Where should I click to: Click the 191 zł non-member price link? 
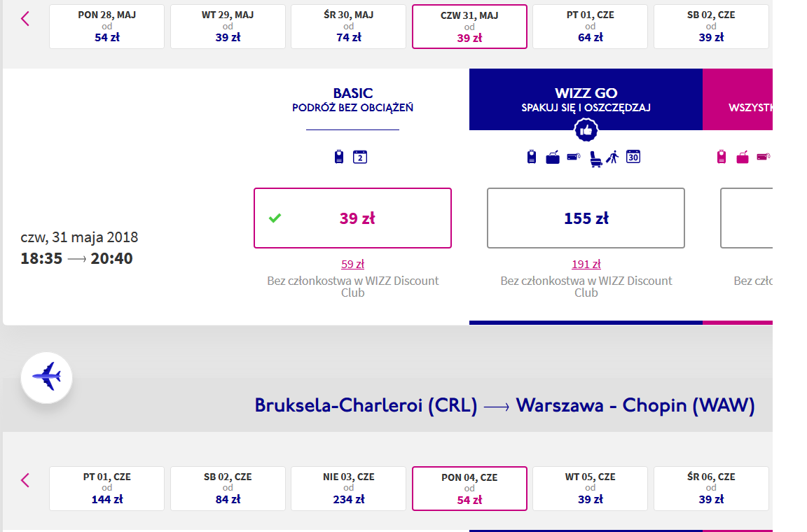(586, 265)
